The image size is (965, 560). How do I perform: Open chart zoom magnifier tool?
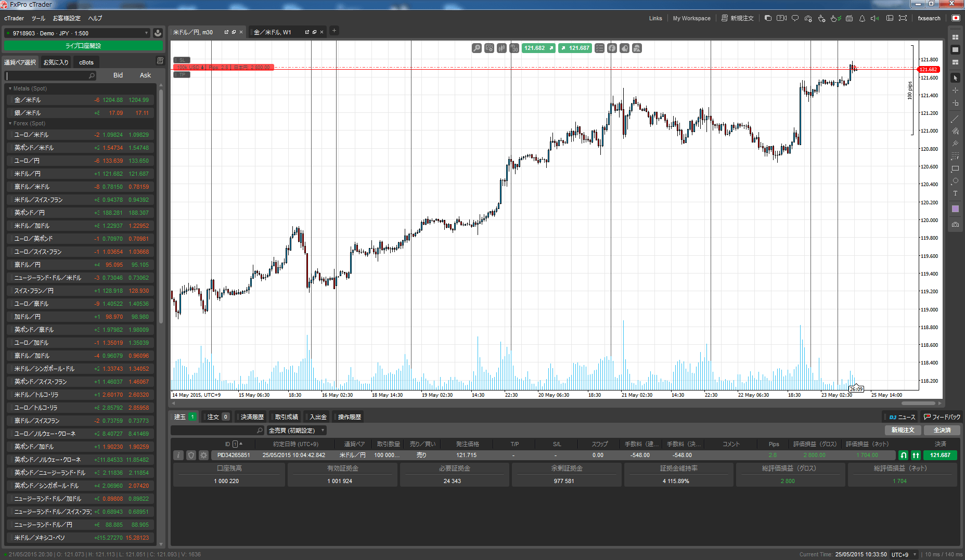point(477,48)
